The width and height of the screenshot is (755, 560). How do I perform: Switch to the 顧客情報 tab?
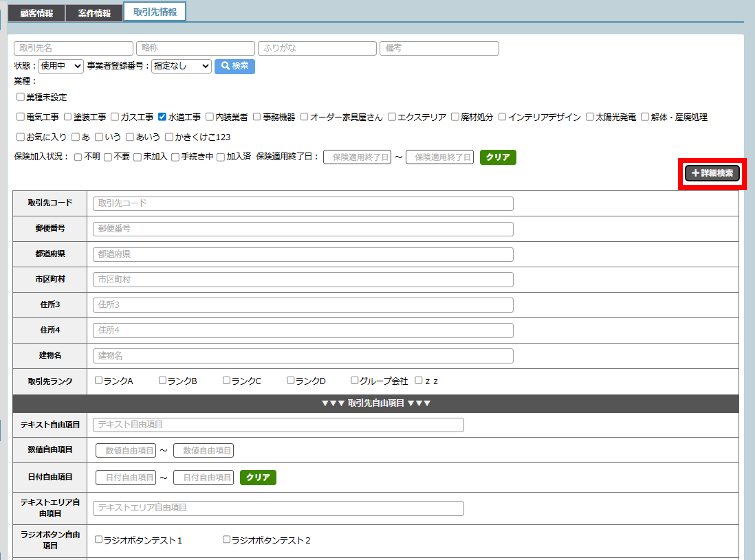click(x=36, y=13)
